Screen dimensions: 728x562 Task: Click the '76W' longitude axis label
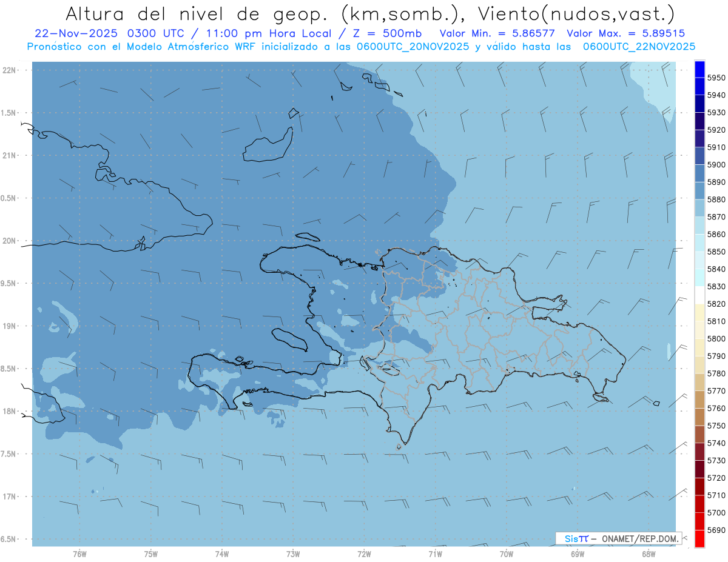[79, 554]
